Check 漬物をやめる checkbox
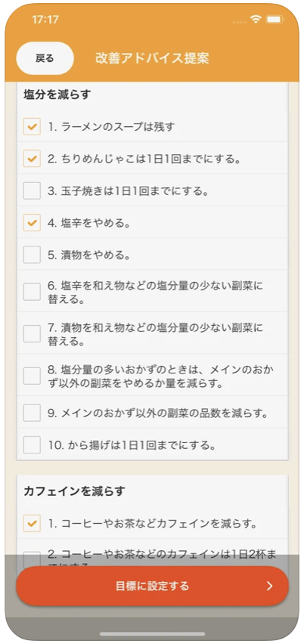Image resolution: width=301 pixels, height=644 pixels. [x=32, y=255]
